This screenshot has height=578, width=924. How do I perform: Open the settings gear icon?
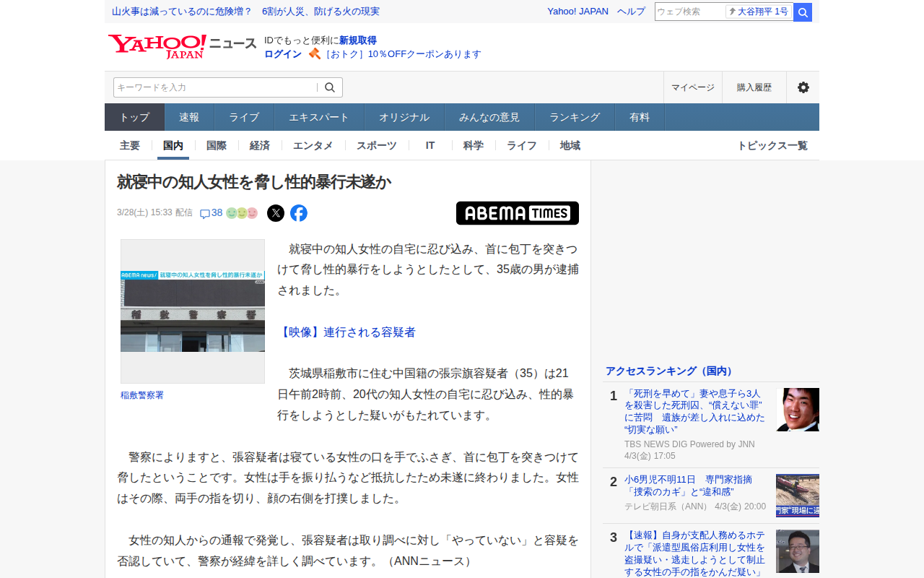coord(803,87)
